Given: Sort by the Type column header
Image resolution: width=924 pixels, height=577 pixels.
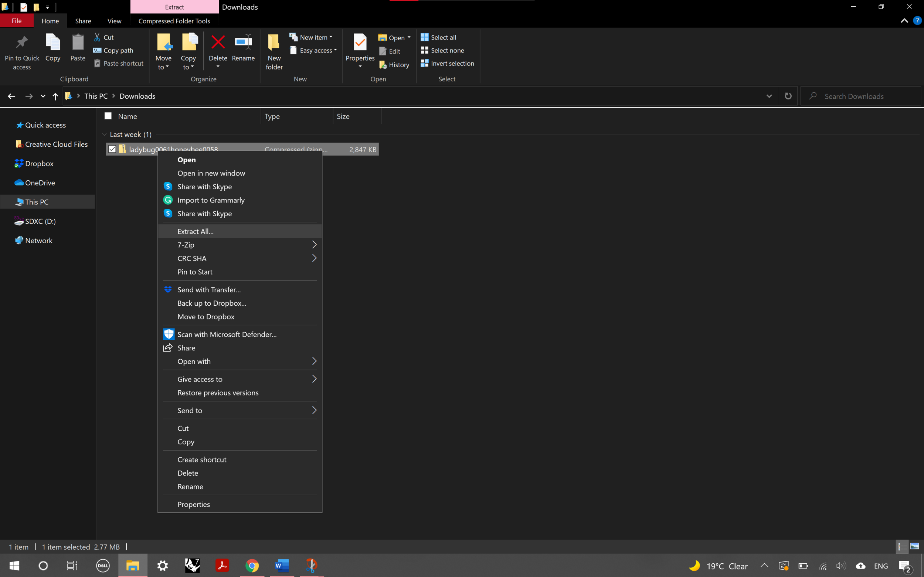Looking at the screenshot, I should [297, 116].
